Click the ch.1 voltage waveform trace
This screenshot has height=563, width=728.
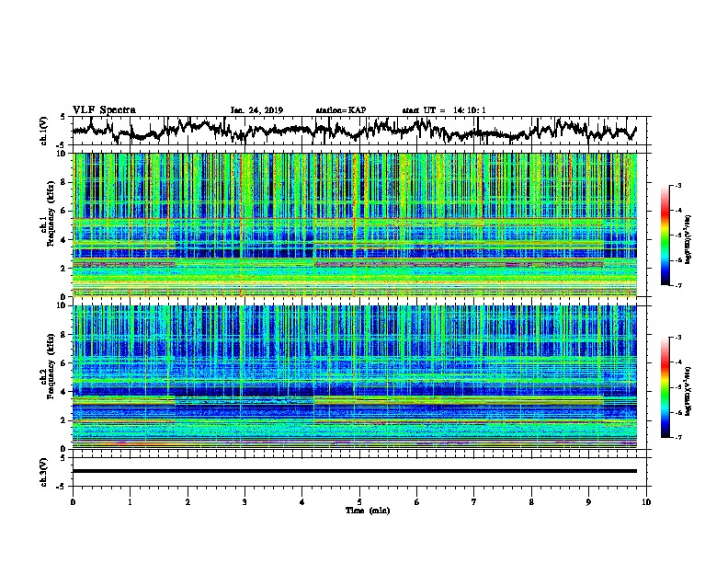click(354, 131)
